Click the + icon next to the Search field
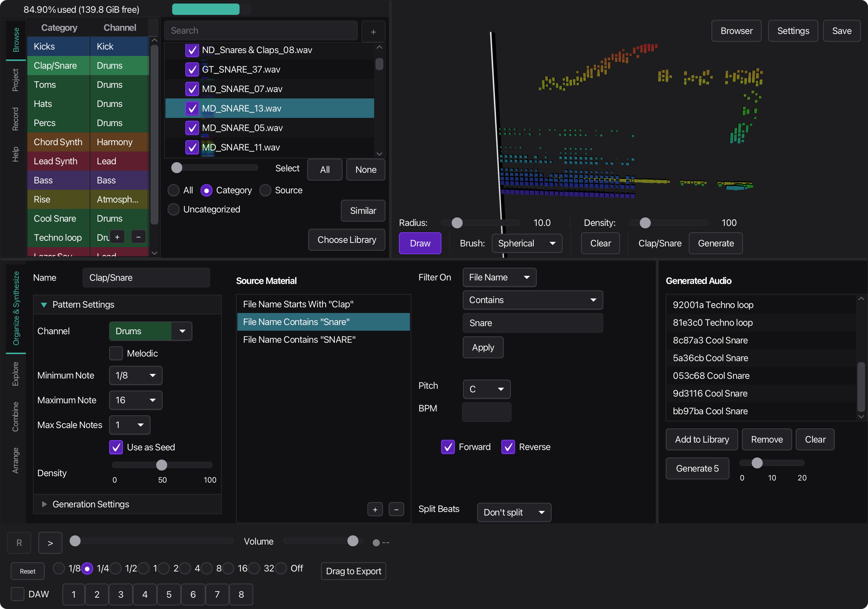This screenshot has width=868, height=609. click(x=373, y=32)
